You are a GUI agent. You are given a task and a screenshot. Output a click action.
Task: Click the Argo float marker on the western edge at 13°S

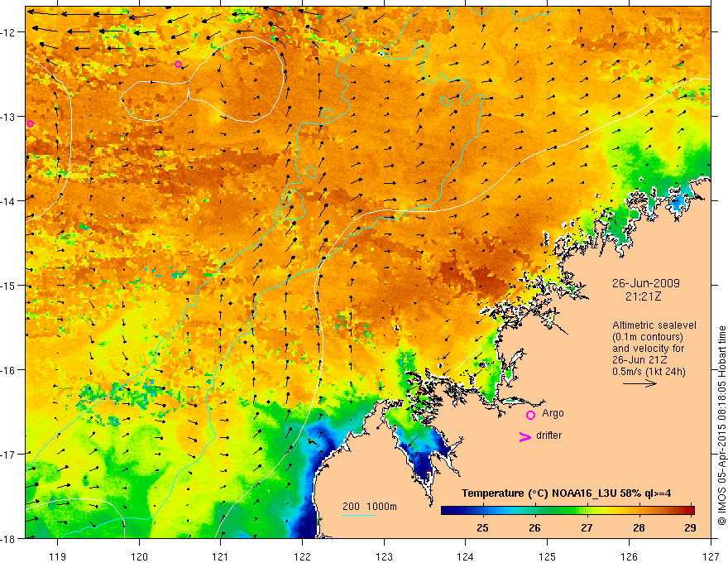[x=30, y=123]
